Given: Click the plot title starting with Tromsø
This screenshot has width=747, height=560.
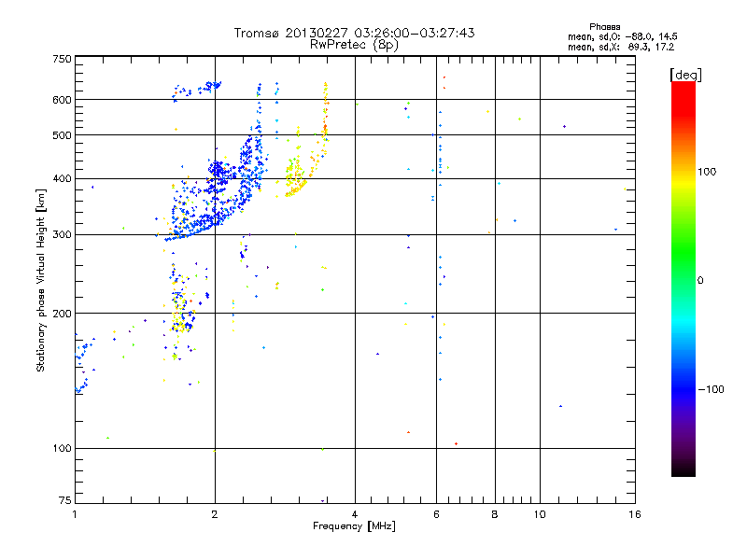Looking at the screenshot, I should (354, 33).
